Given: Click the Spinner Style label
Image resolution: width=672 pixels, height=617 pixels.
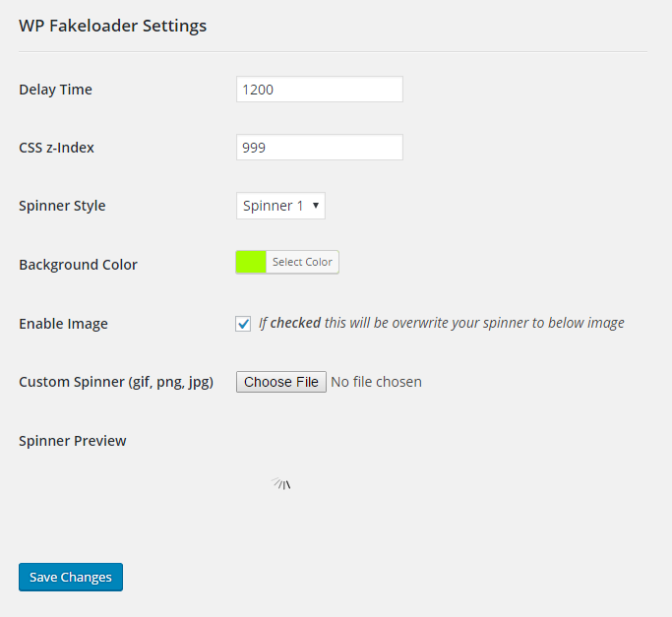Looking at the screenshot, I should (62, 206).
